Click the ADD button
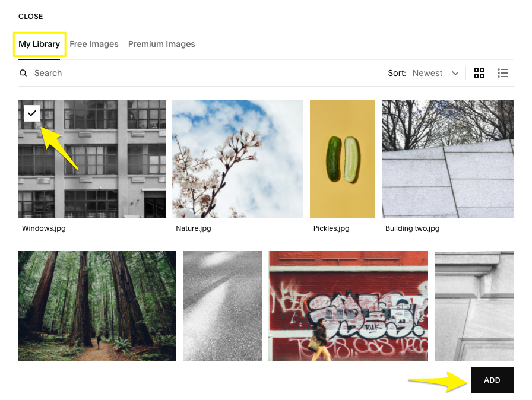Viewport: 532px width, 400px height. pyautogui.click(x=492, y=380)
